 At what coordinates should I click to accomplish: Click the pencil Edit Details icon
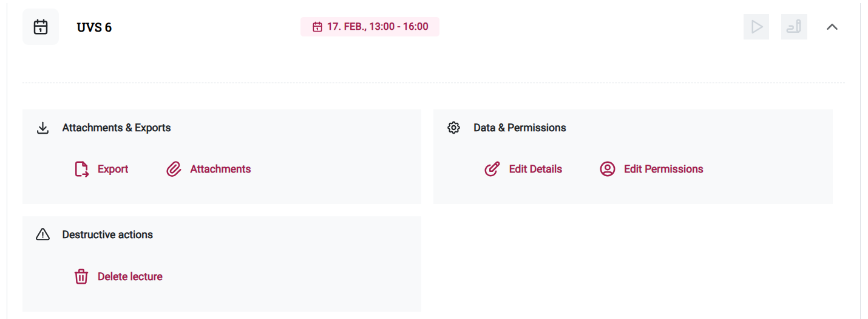coord(492,169)
